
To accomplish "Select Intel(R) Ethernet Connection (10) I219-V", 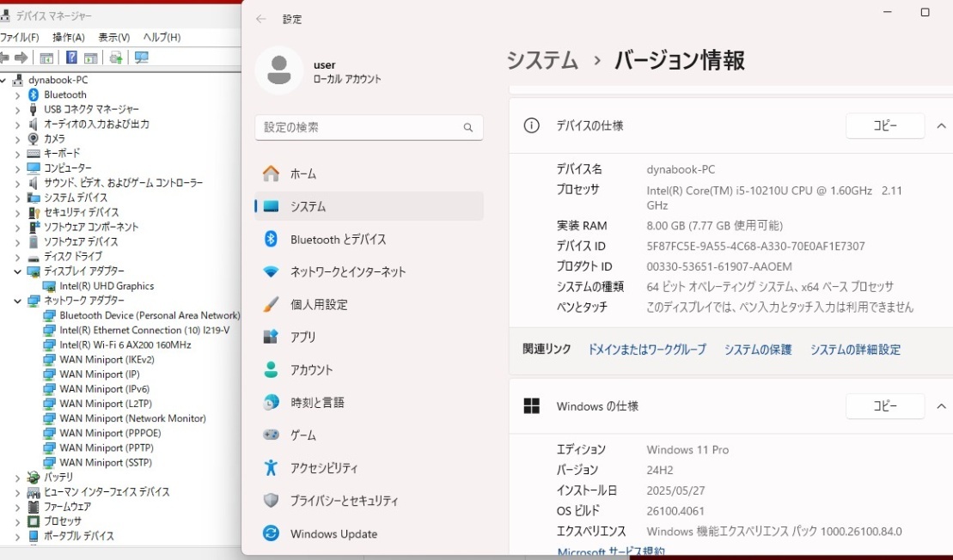I will click(144, 331).
